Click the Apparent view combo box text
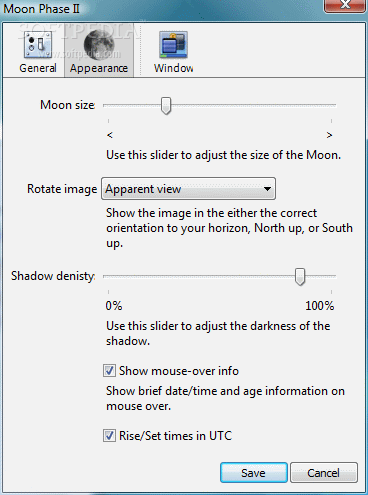Viewport: 368px width, 495px height. point(143,189)
